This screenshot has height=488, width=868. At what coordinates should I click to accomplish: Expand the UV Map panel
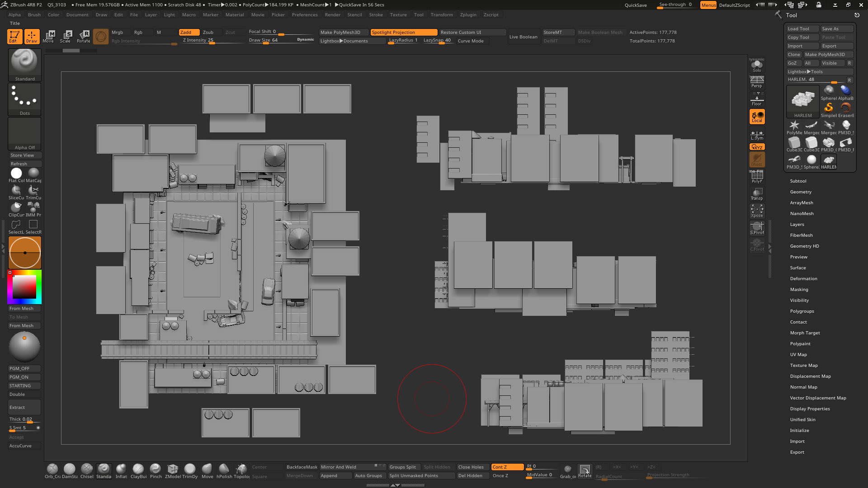798,354
